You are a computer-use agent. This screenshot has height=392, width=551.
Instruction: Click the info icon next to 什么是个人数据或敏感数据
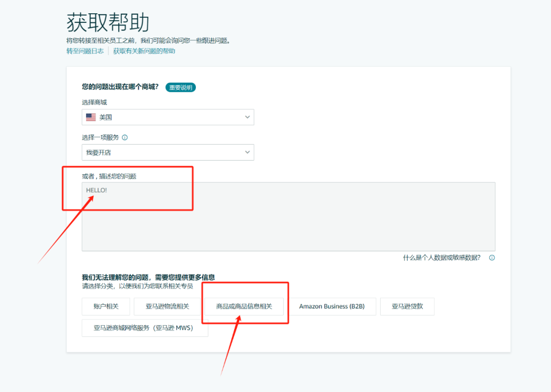click(x=491, y=258)
